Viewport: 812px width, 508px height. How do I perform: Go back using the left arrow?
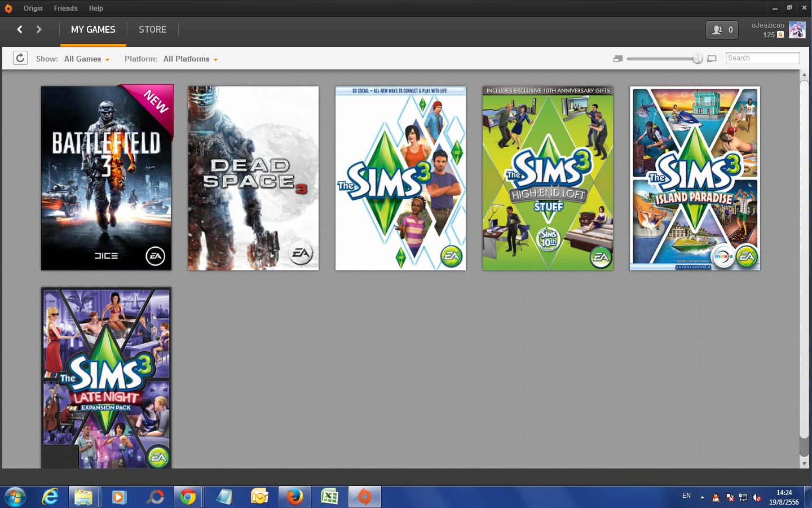20,29
